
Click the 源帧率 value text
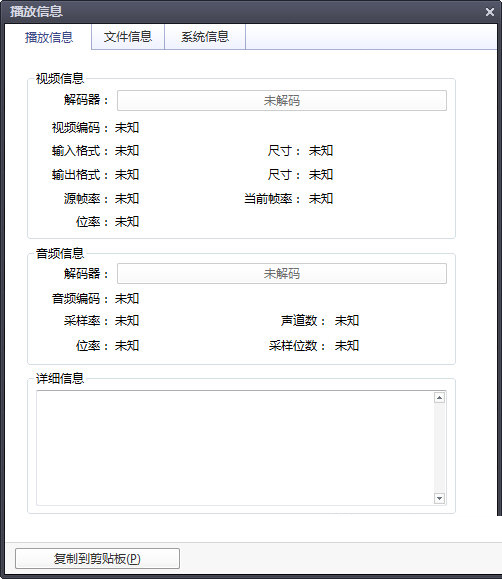[x=127, y=199]
